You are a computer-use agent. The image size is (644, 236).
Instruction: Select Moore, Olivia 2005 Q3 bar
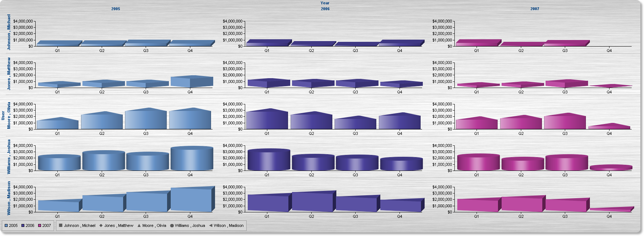(x=146, y=119)
